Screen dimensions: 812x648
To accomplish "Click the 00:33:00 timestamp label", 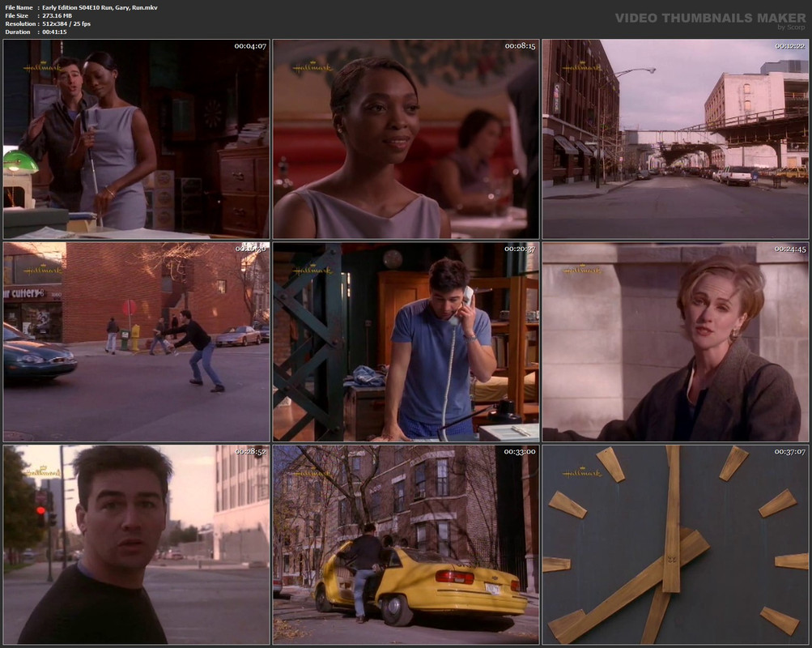I will coord(520,452).
